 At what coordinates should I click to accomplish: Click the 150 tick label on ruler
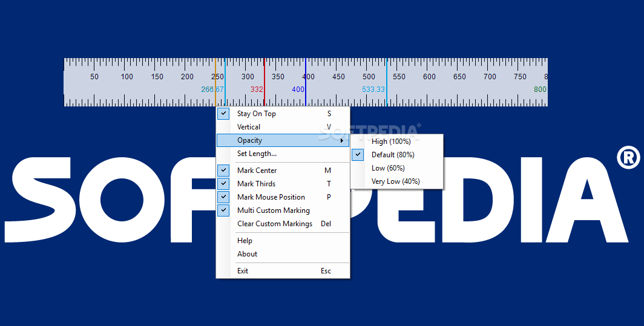pos(157,76)
